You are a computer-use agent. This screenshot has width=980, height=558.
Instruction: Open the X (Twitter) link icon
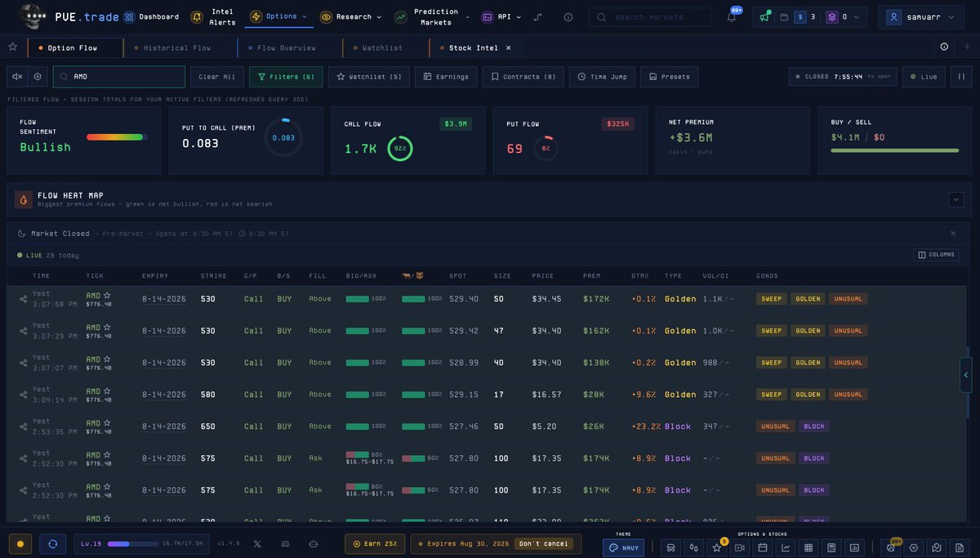pyautogui.click(x=258, y=543)
